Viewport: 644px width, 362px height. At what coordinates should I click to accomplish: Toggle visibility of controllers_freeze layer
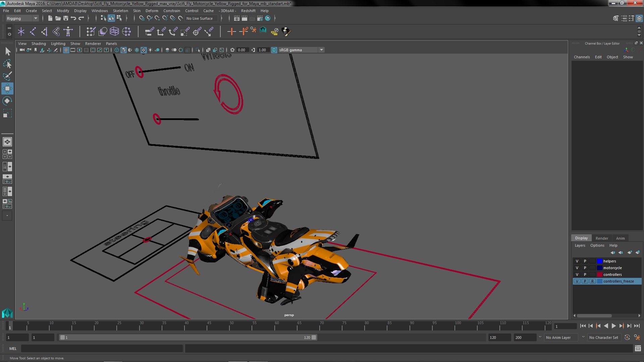[577, 281]
